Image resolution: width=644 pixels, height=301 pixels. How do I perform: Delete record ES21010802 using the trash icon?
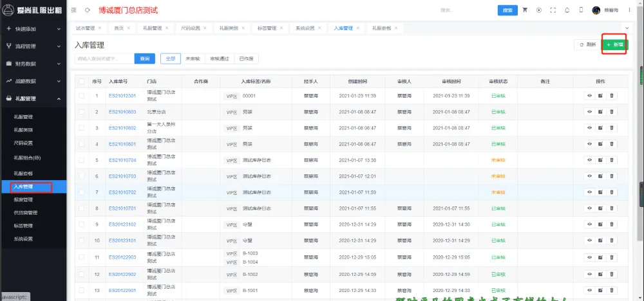pyautogui.click(x=612, y=128)
